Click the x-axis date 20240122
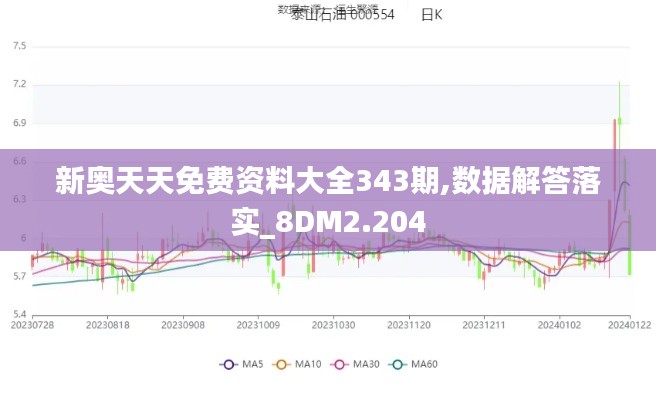 point(630,325)
